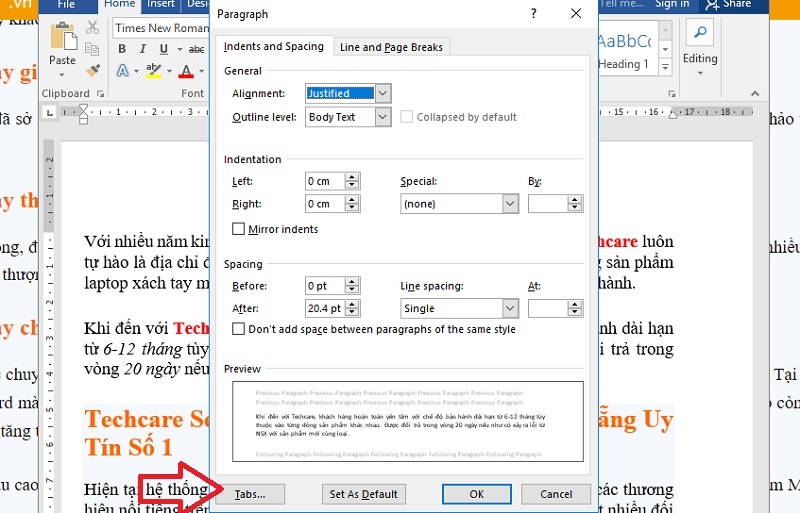The width and height of the screenshot is (800, 513).
Task: Increase By indentation stepper
Action: tap(575, 200)
